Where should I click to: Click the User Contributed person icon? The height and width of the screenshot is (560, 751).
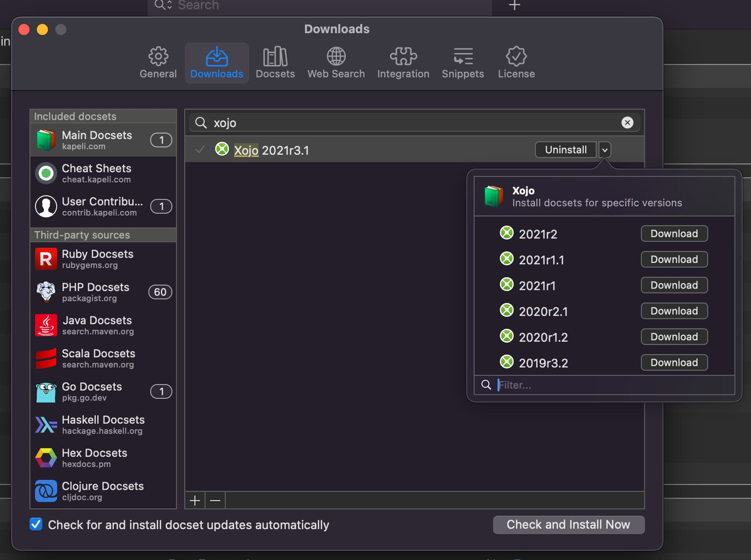click(x=46, y=206)
